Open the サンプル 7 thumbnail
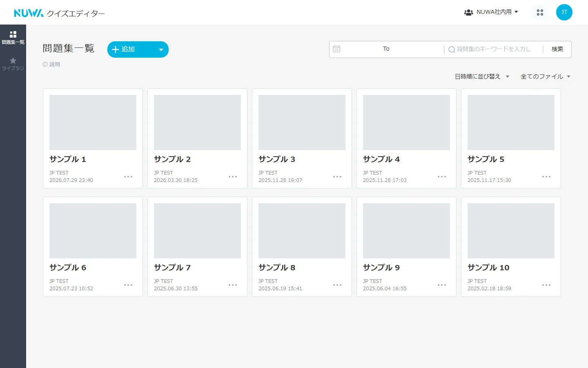This screenshot has width=588, height=368. (x=197, y=231)
